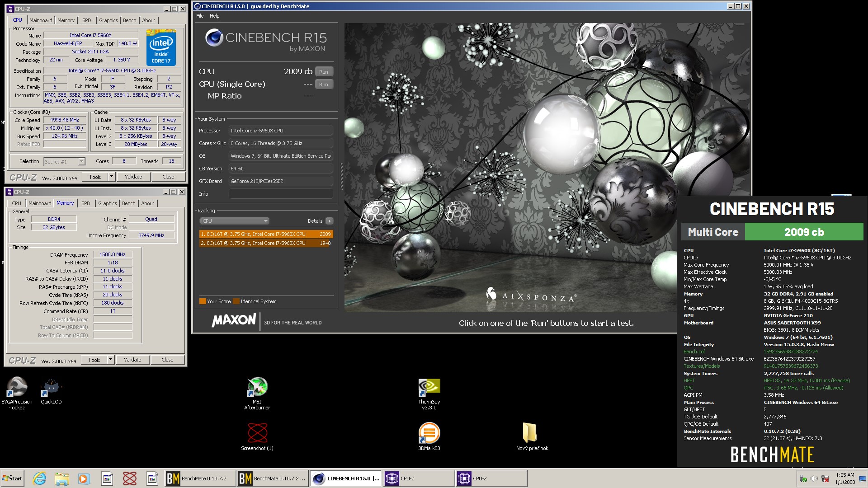This screenshot has height=488, width=868.
Task: Click Cinebench sphere logo in panel
Action: coord(214,38)
